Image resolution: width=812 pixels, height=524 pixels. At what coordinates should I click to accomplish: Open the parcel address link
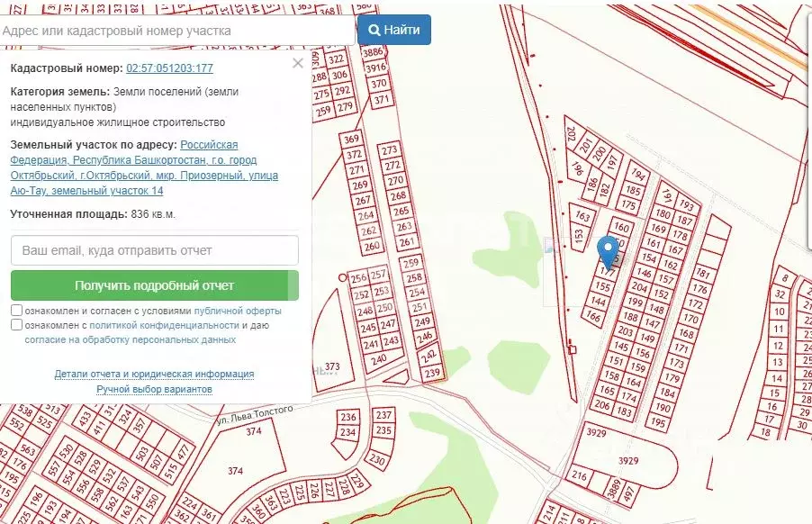(x=144, y=167)
